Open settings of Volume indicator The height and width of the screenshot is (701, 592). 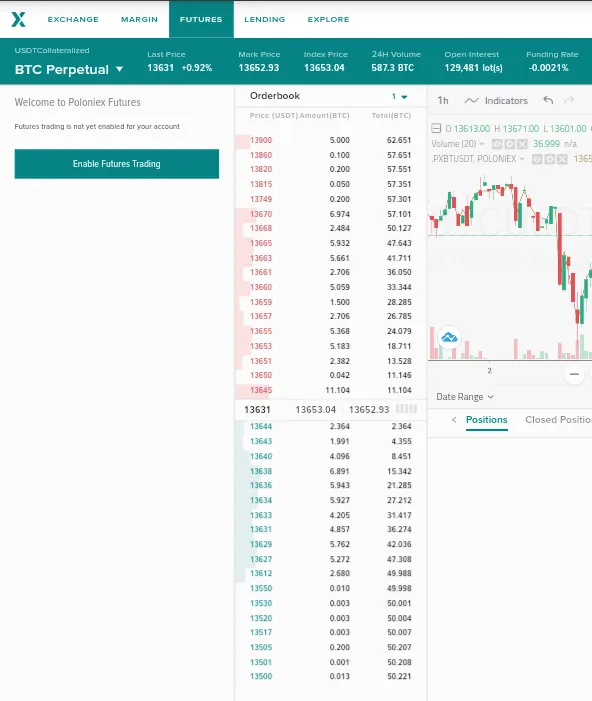coord(509,144)
